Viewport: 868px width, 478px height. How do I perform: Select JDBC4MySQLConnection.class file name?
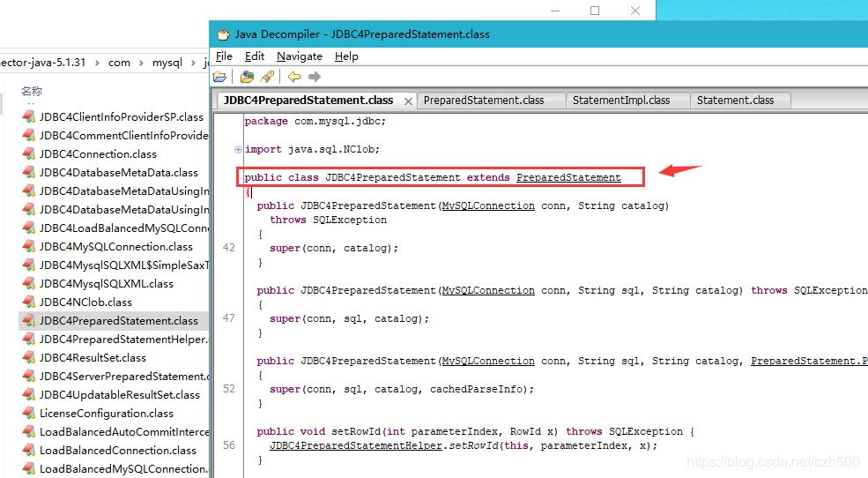116,246
